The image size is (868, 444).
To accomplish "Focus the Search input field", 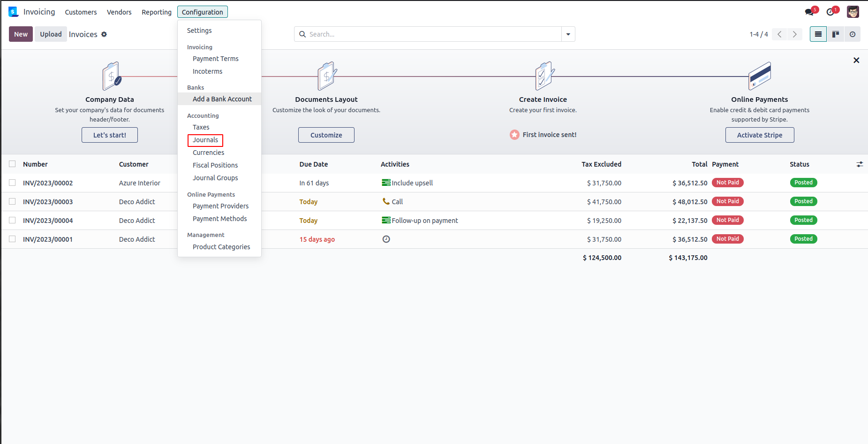I will (x=431, y=34).
